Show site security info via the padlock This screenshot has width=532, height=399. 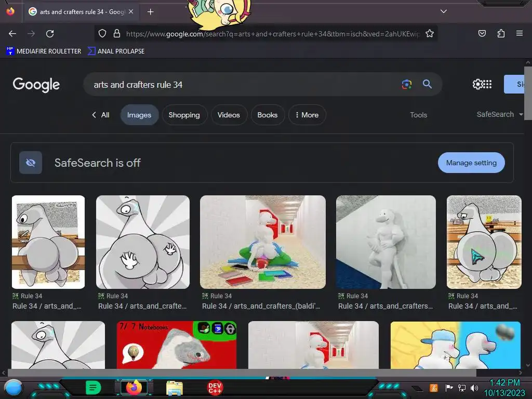point(117,33)
